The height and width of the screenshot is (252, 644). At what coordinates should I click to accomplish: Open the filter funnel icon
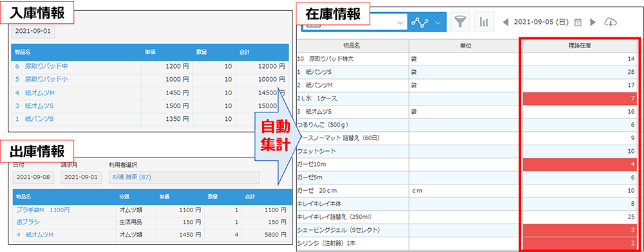point(461,22)
